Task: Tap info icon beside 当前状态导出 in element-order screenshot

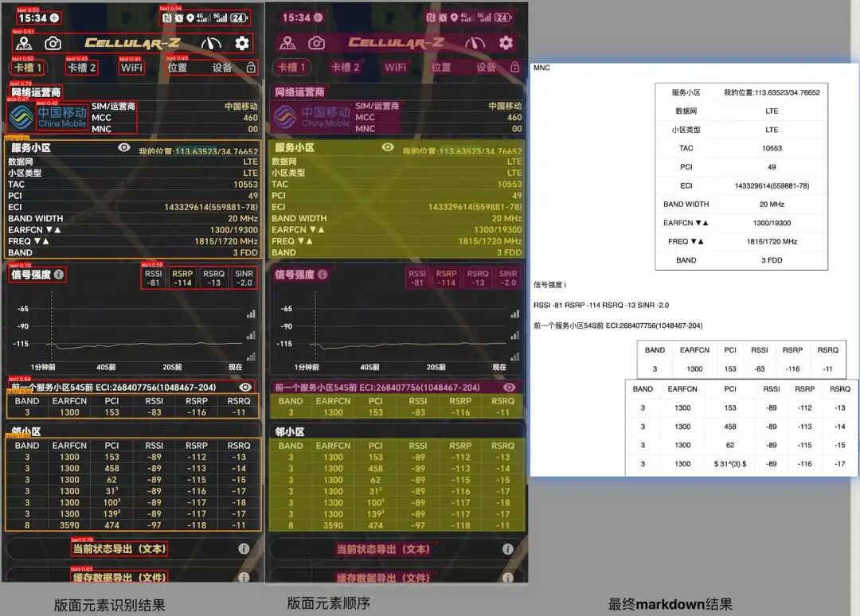Action: [x=508, y=548]
